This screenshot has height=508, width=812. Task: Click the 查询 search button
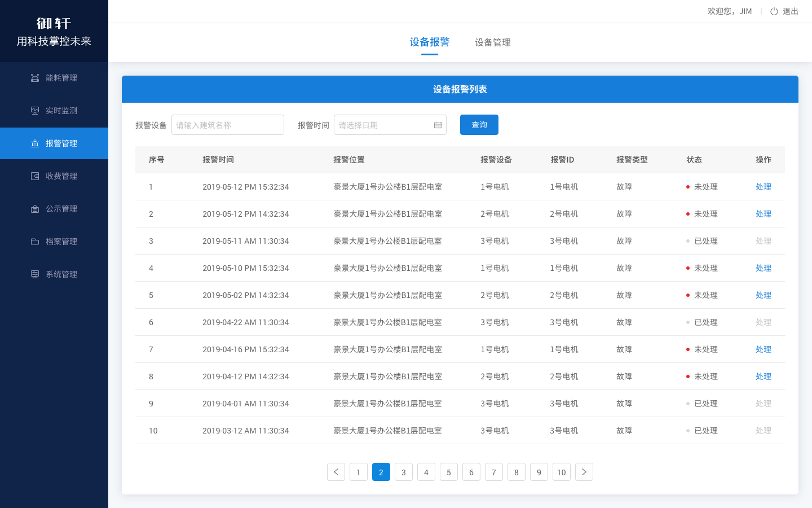coord(479,125)
